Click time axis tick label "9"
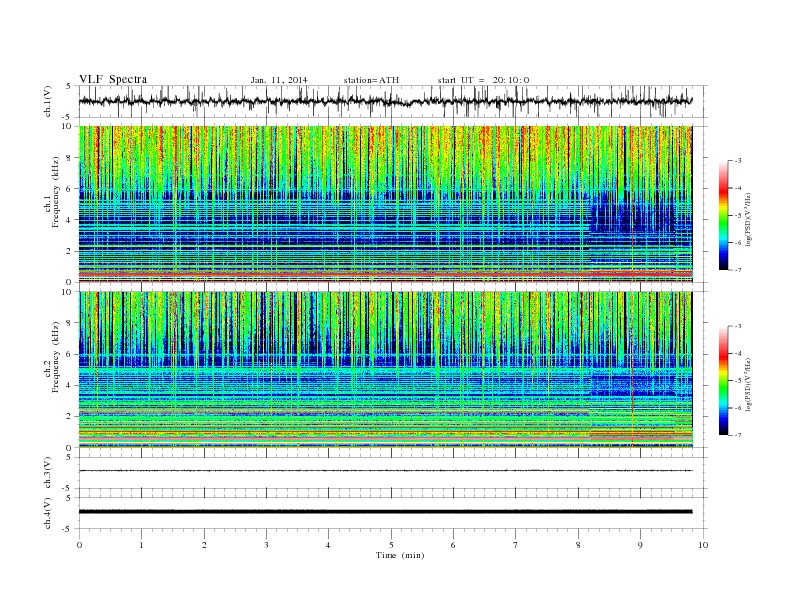This screenshot has width=792, height=612. point(640,545)
